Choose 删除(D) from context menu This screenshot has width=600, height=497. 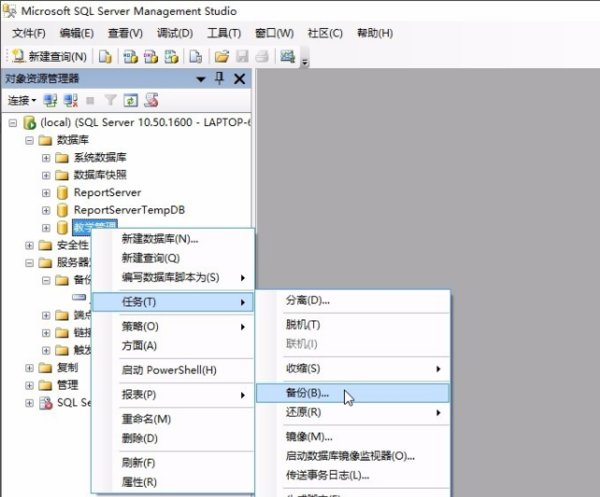click(x=173, y=438)
